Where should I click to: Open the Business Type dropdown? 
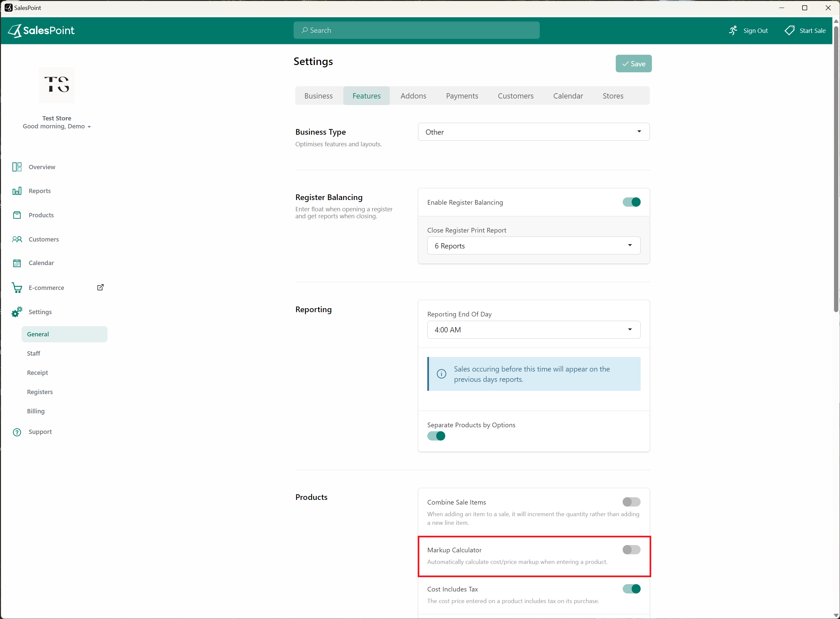pos(533,132)
